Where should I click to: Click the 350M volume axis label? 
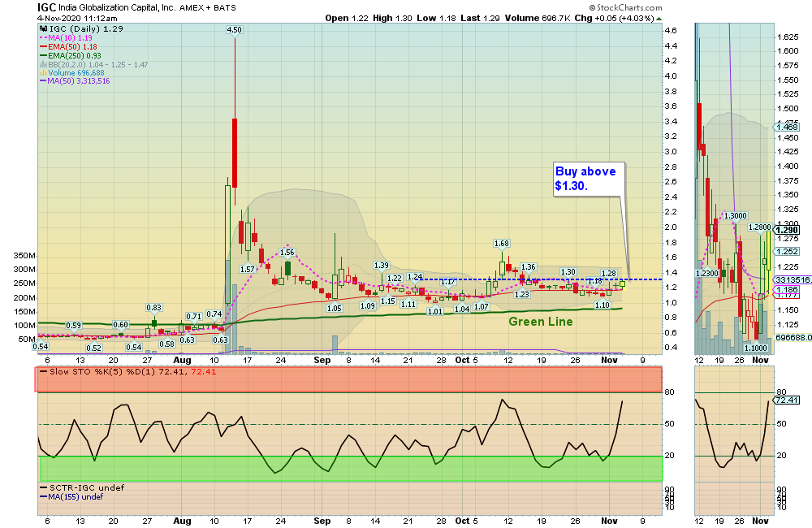click(x=24, y=256)
